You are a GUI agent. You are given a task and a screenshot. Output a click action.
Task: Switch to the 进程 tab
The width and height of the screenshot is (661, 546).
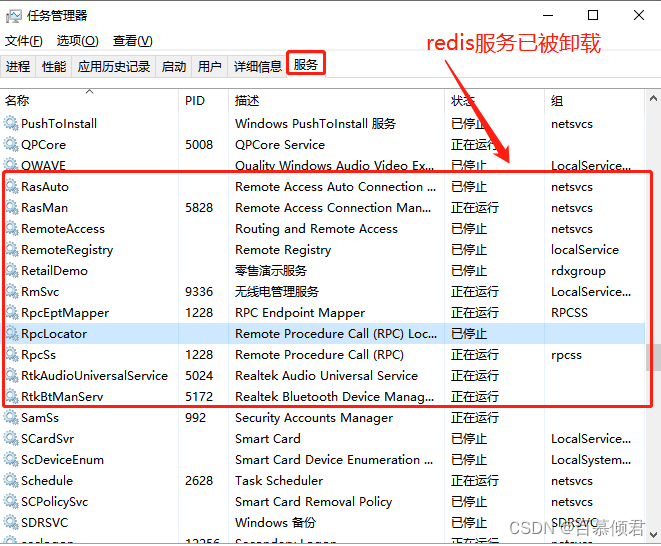pos(18,66)
